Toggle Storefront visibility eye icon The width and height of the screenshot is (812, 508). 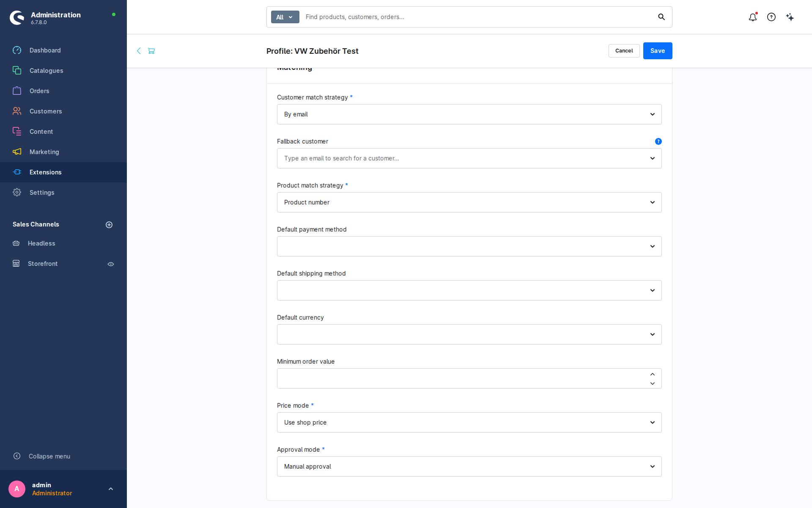[111, 264]
